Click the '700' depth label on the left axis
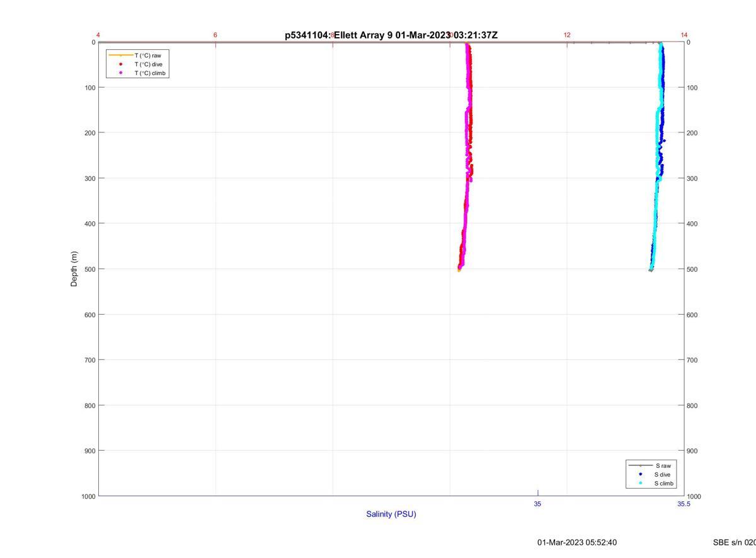This screenshot has height=558, width=756. click(x=90, y=360)
